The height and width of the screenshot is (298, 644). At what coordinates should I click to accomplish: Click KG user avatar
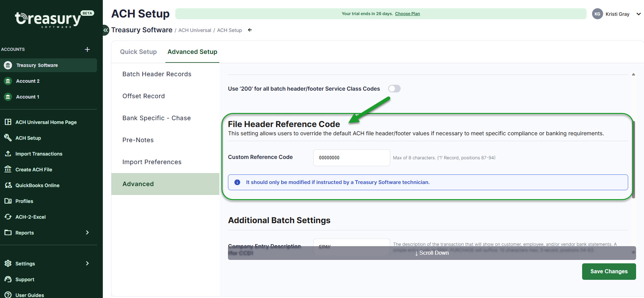click(597, 14)
